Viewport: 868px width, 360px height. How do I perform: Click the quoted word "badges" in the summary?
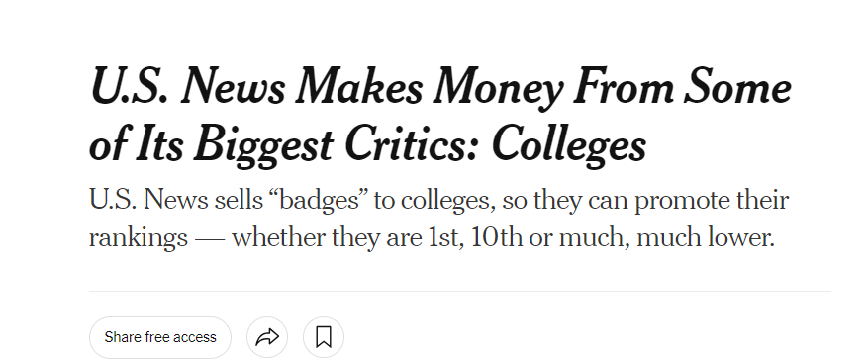319,202
